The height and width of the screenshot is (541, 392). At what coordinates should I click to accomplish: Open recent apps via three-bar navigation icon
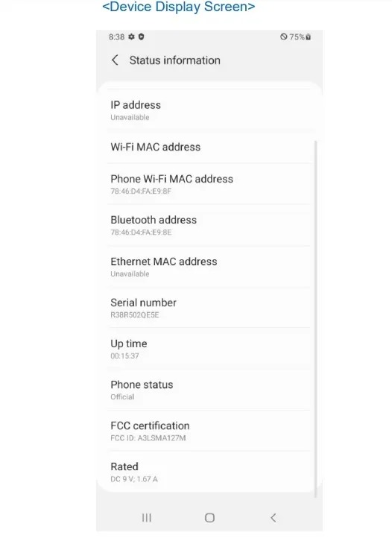point(147,518)
